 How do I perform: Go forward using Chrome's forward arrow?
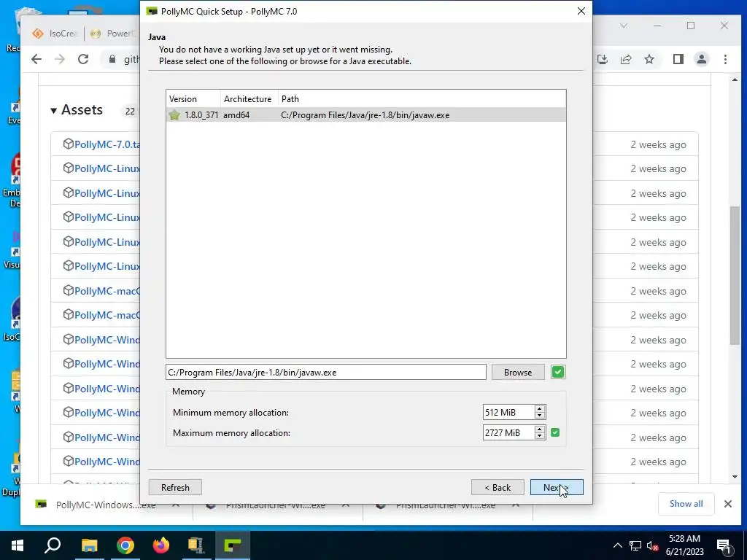[x=60, y=59]
